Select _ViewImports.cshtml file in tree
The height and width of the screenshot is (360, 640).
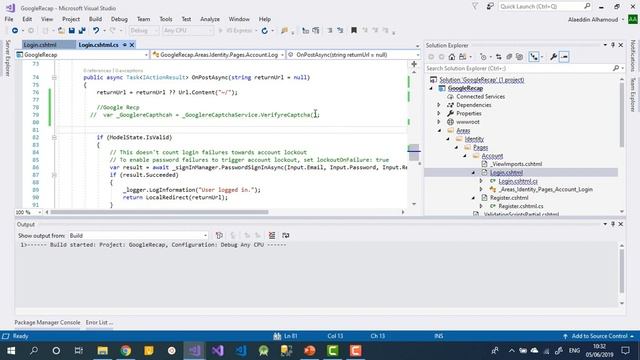point(516,164)
